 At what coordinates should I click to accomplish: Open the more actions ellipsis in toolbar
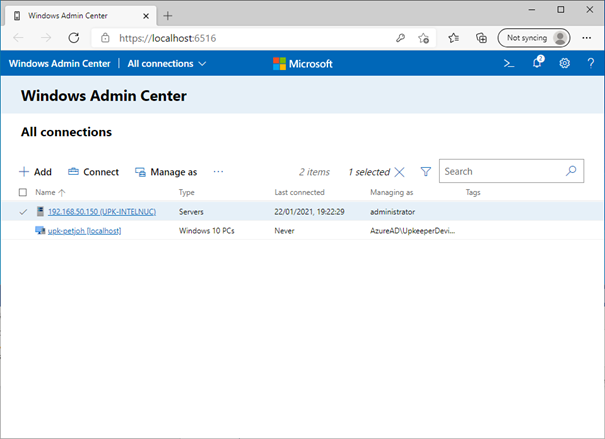point(218,172)
